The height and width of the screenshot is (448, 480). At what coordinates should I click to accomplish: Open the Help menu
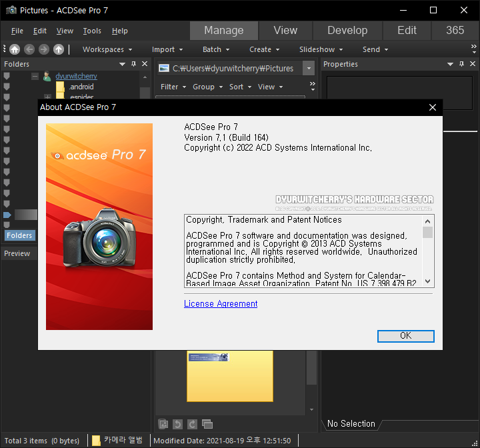coord(120,31)
